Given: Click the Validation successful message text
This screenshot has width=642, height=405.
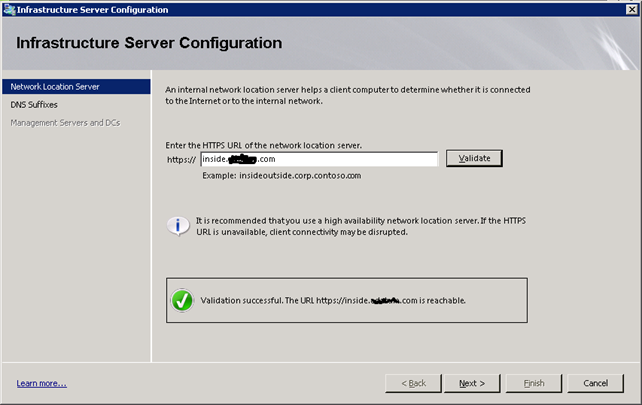Looking at the screenshot, I should (333, 300).
